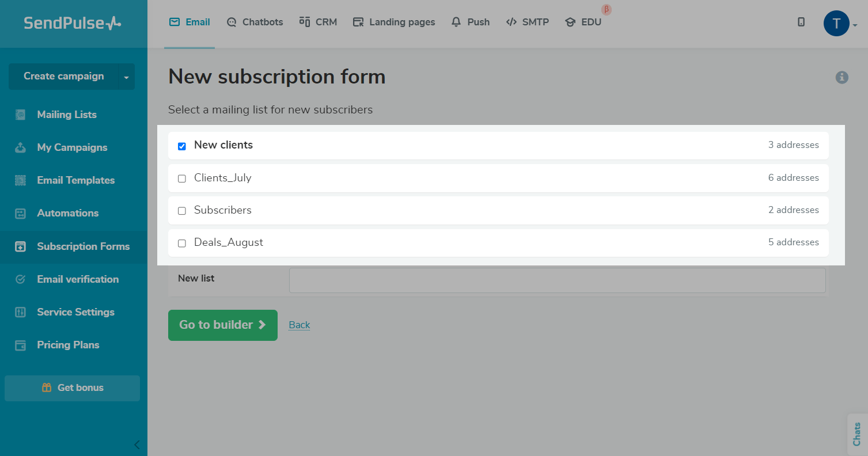Click the Email verification checkmark icon
The height and width of the screenshot is (456, 868).
click(x=20, y=279)
